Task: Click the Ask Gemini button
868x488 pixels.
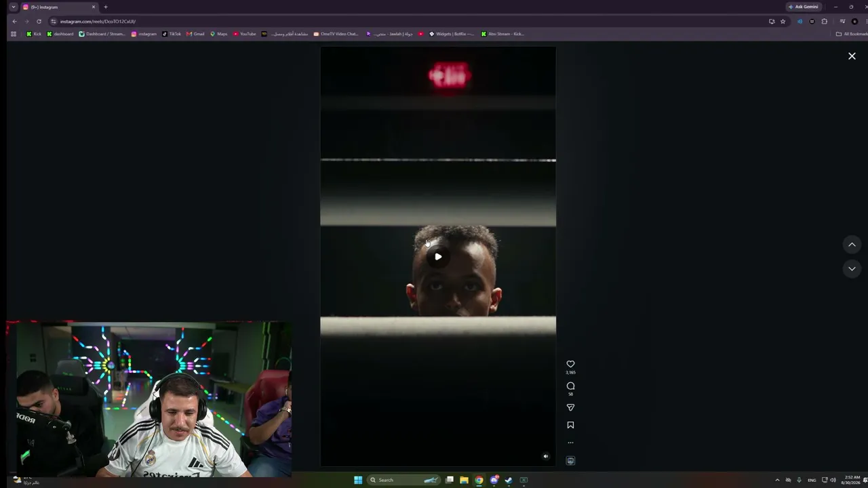Action: tap(804, 7)
